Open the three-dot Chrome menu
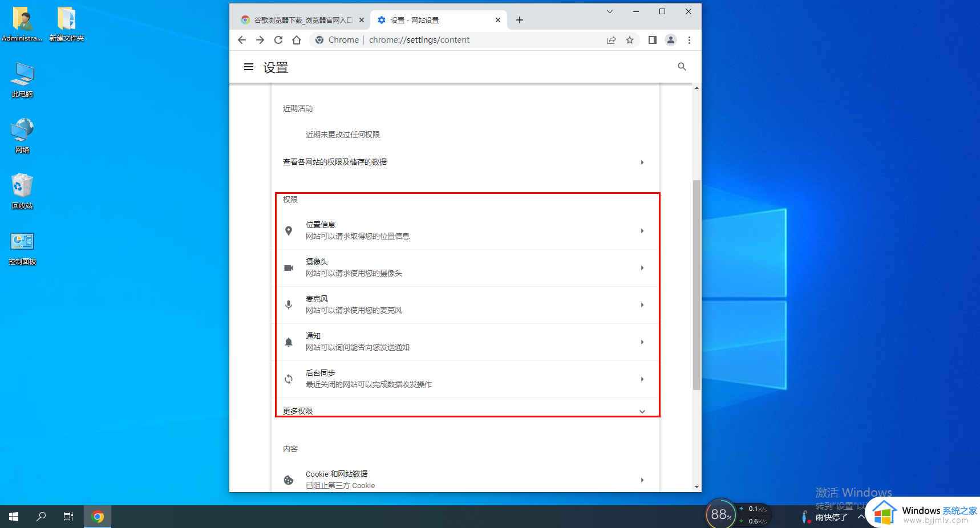This screenshot has width=980, height=528. [689, 40]
